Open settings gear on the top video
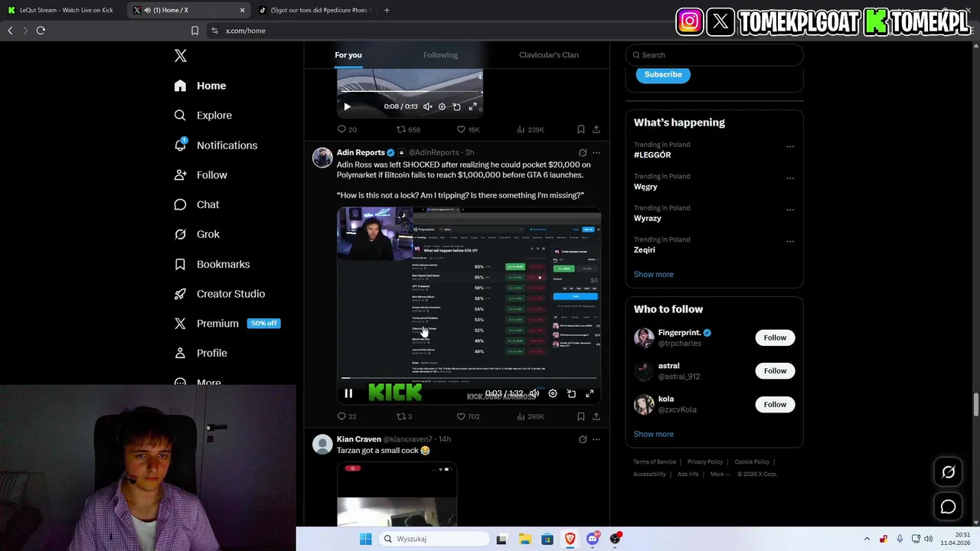 click(442, 107)
